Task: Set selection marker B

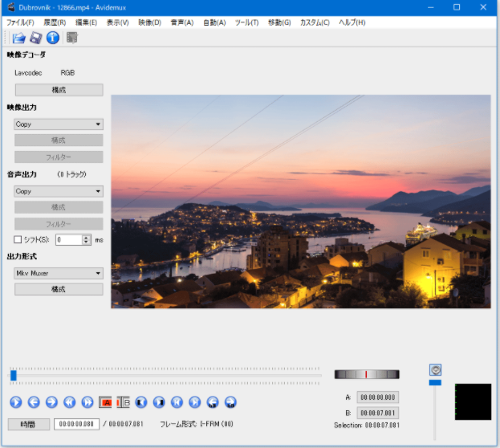Action: point(123,402)
